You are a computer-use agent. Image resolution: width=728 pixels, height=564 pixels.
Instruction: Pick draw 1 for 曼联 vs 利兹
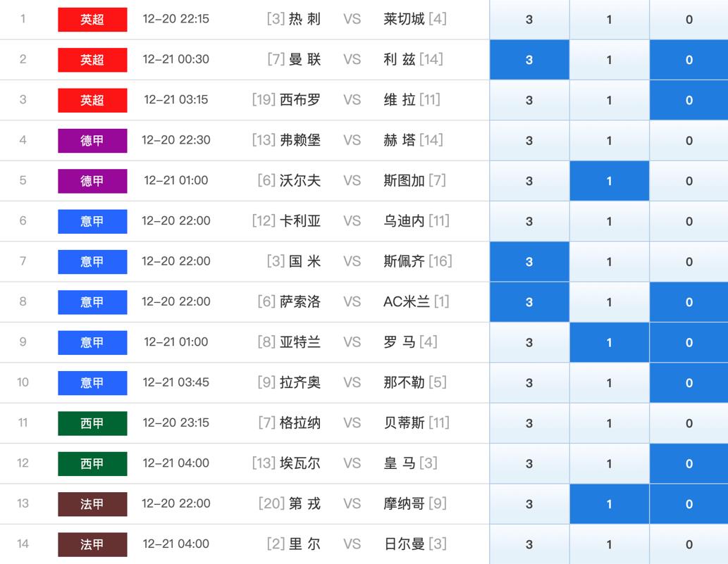coord(609,60)
